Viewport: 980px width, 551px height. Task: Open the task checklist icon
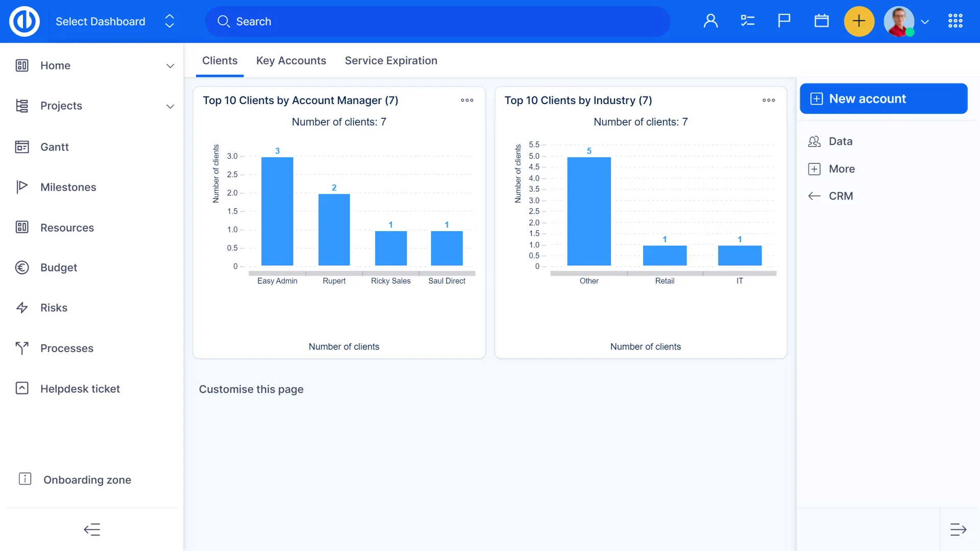click(x=747, y=21)
